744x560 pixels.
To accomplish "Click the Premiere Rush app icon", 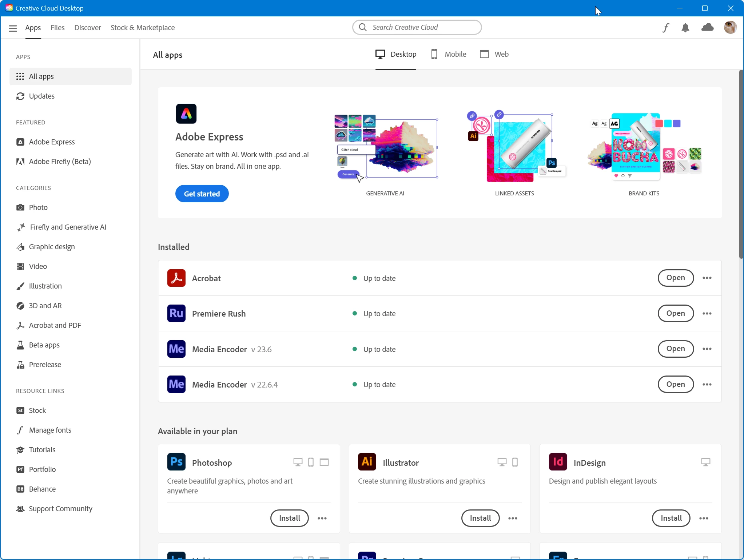I will click(176, 314).
